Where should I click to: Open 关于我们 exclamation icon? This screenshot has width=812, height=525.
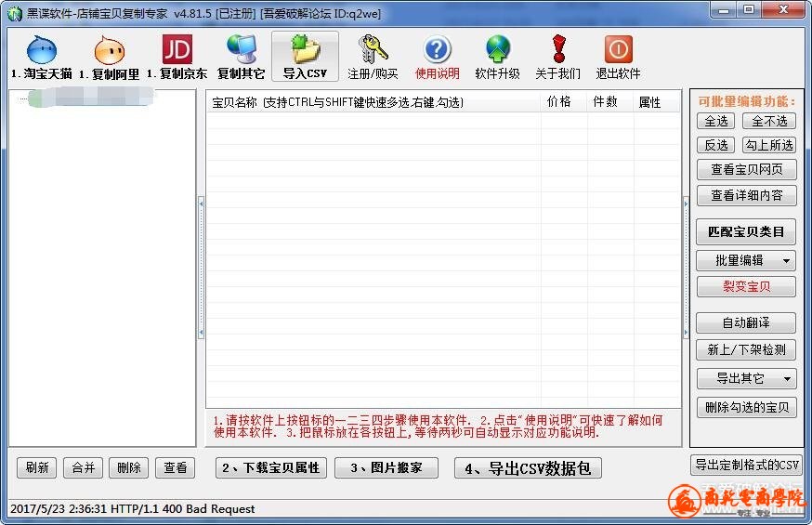(557, 50)
